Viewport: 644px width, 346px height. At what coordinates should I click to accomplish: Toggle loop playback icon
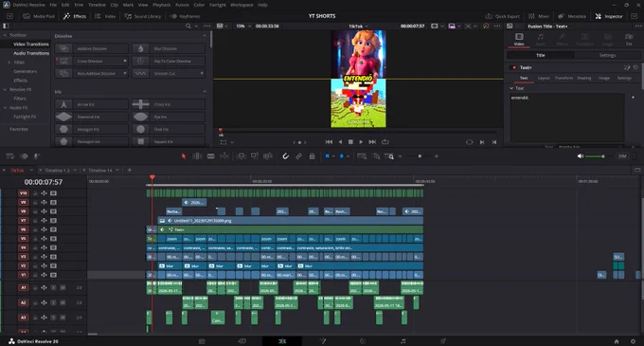click(x=385, y=142)
